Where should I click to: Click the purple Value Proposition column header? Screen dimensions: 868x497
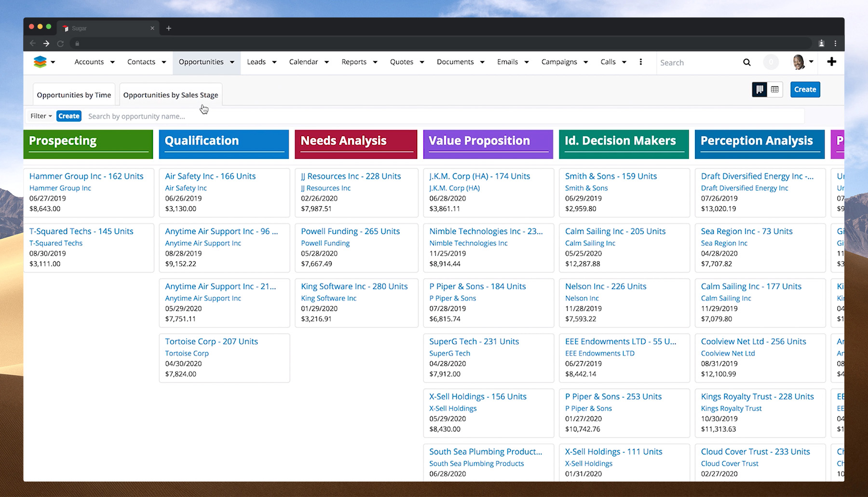tap(488, 144)
